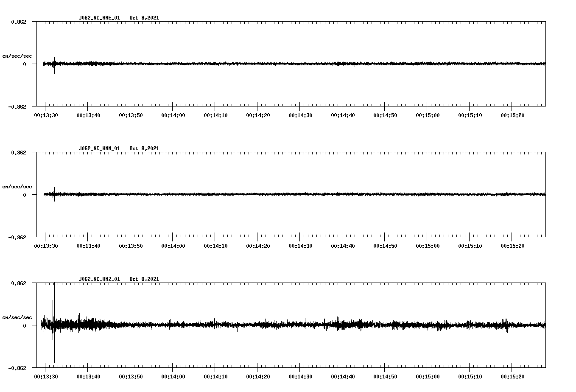Click the 00:13:50 time label under HNZ plot
Screen dimensions: 576x392
(131, 377)
